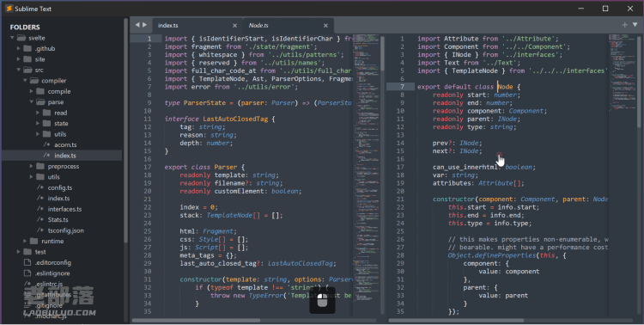
Task: Open the tab list dropdown arrow
Action: pos(635,25)
